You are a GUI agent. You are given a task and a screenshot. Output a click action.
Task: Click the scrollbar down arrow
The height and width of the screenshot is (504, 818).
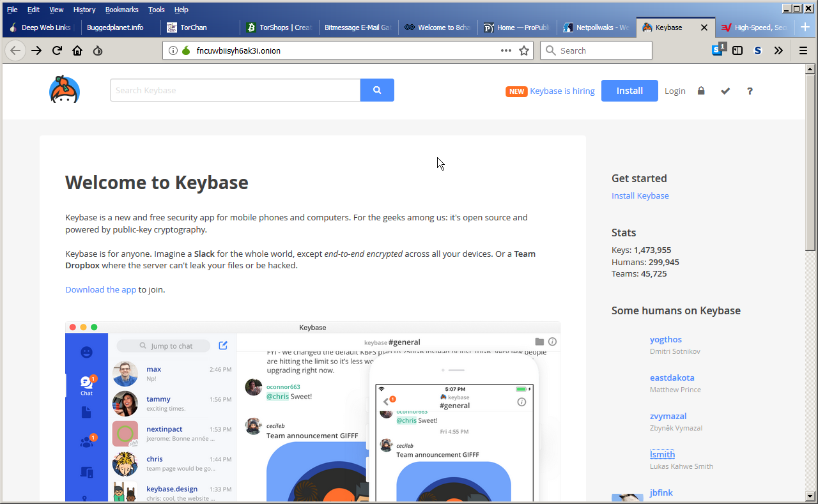(x=810, y=496)
